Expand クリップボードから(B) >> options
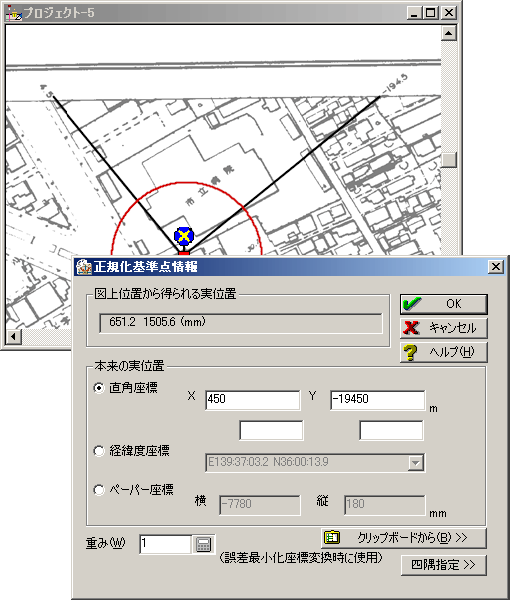510x600 pixels. point(404,538)
